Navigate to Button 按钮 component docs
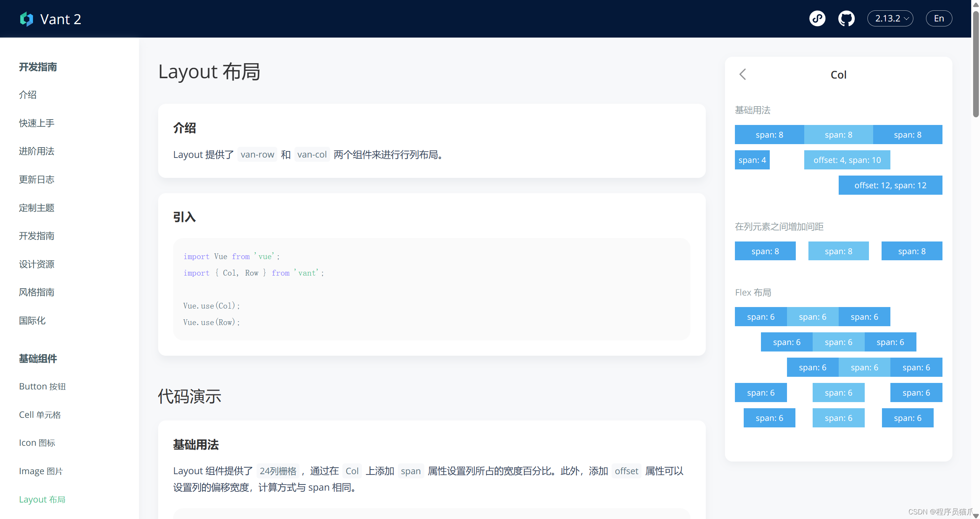Viewport: 980px width, 519px height. point(43,386)
